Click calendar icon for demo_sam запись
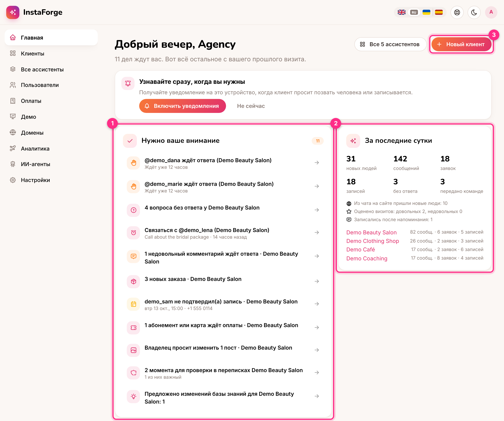 click(133, 304)
